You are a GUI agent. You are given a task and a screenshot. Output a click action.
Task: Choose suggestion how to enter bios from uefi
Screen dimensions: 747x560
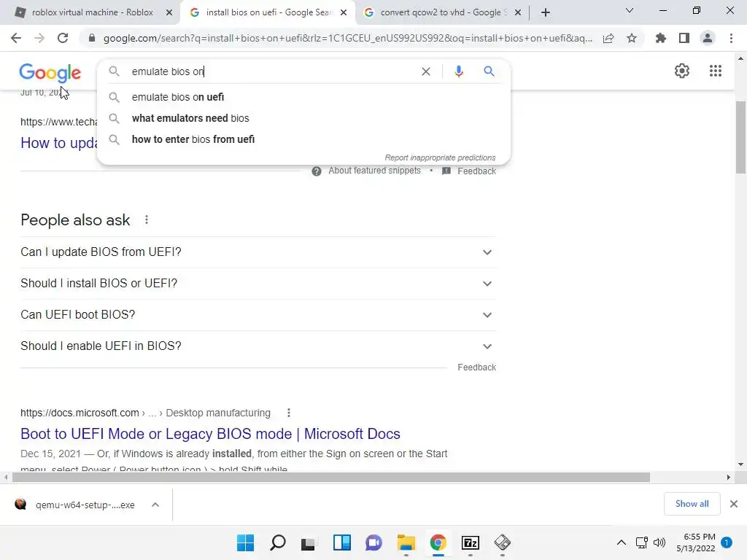[303, 139]
